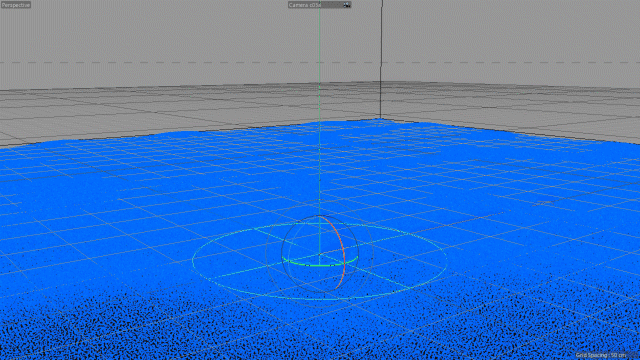Click the Camera label at top of viewport
The height and width of the screenshot is (360, 640).
(x=304, y=5)
